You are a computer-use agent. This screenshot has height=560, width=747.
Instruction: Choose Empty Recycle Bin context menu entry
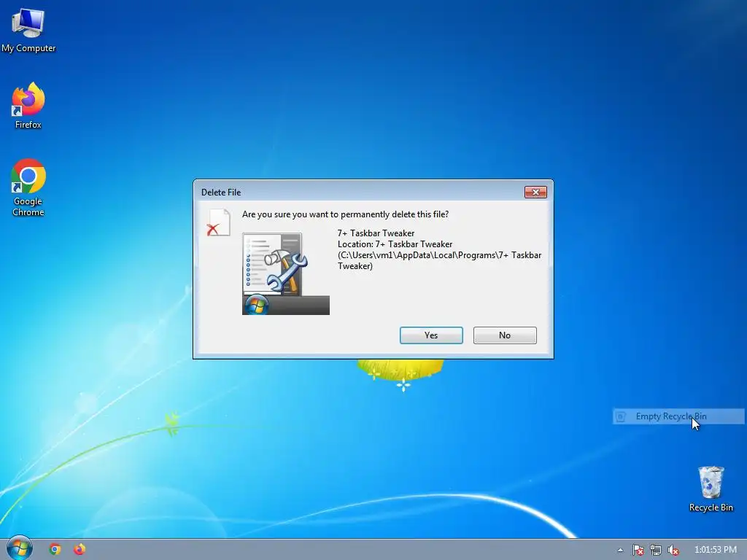(x=678, y=416)
